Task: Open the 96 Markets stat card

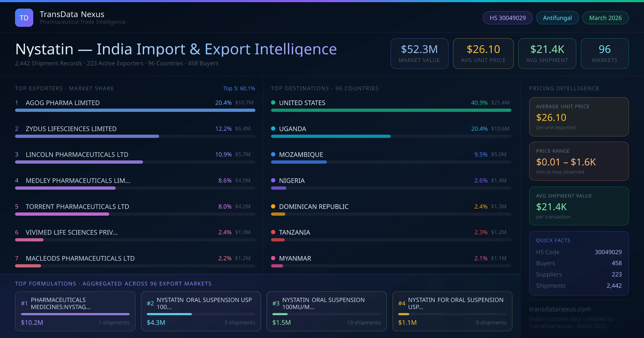Action: tap(605, 53)
